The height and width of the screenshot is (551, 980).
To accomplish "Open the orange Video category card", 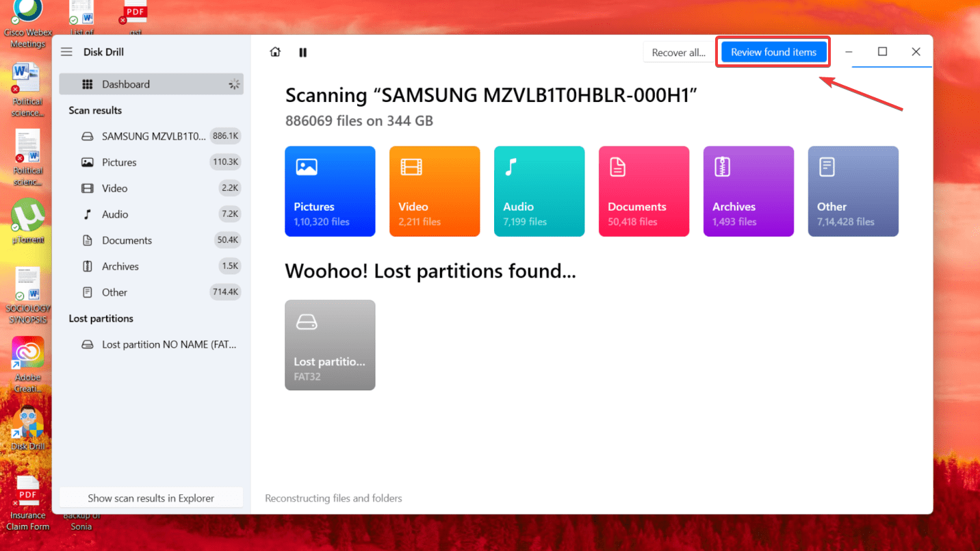I will (435, 191).
